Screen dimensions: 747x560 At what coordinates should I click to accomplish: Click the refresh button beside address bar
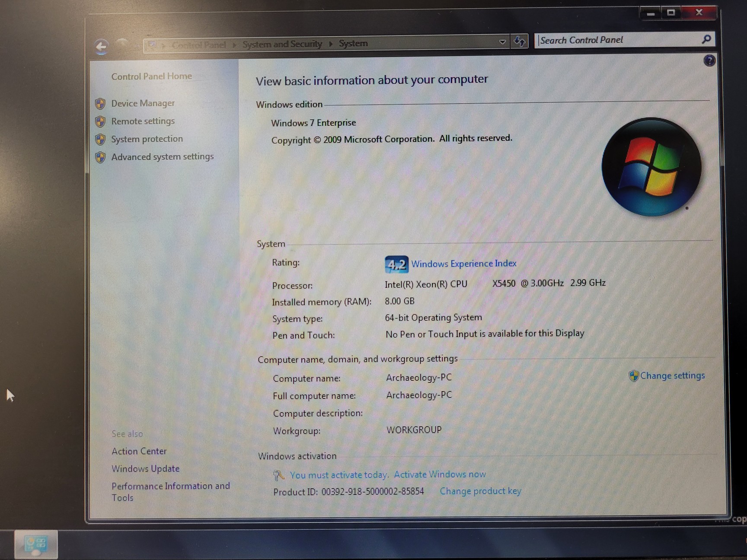click(x=519, y=41)
